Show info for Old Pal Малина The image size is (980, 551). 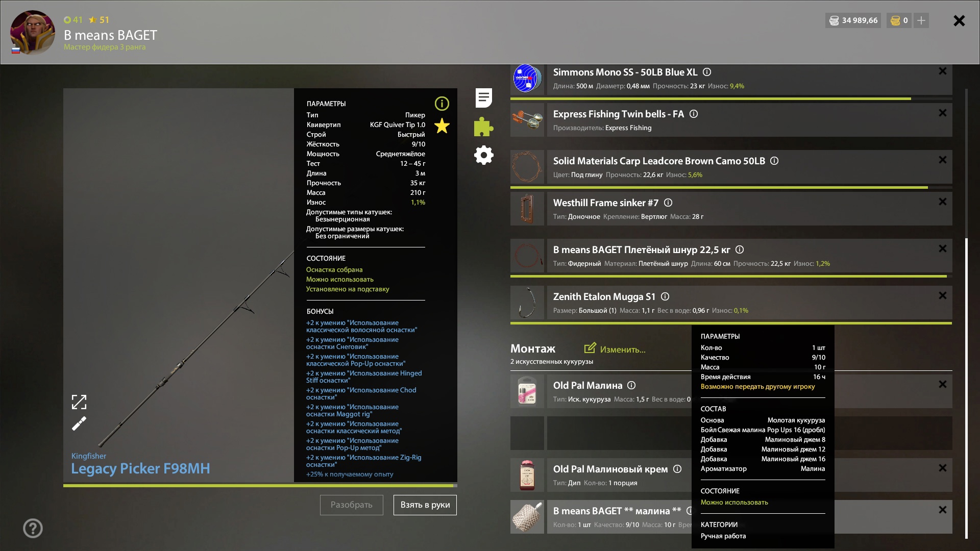[x=631, y=385]
